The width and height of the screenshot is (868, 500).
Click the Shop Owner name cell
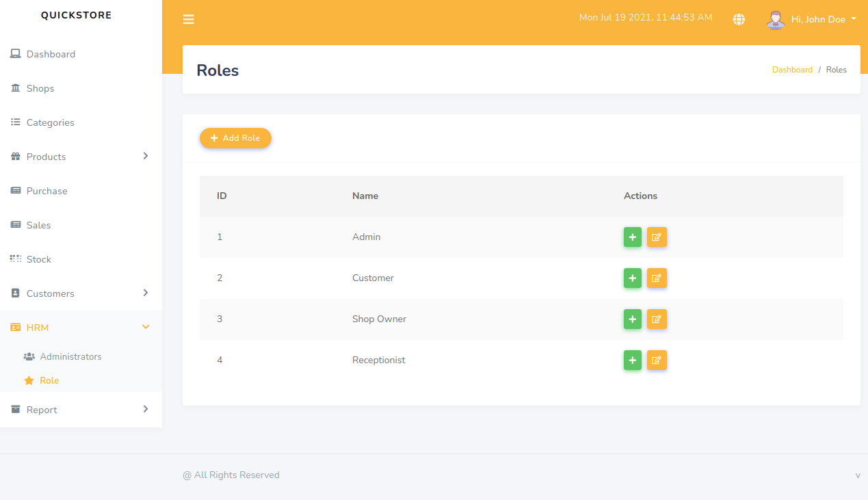[379, 319]
